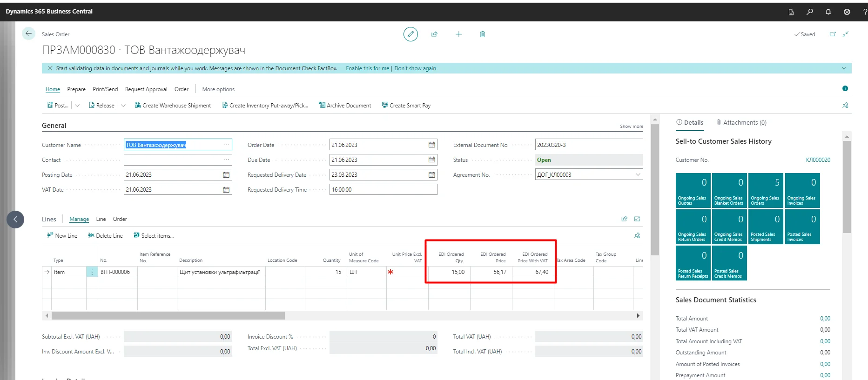Go back using the arrow beside Sales Order
The image size is (868, 380).
click(x=28, y=33)
